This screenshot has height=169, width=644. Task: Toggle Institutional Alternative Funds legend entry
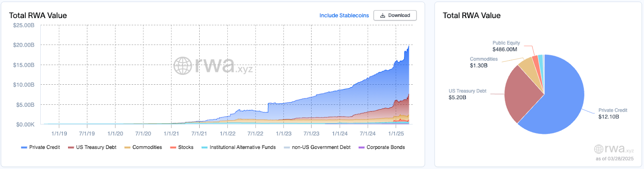[239, 147]
